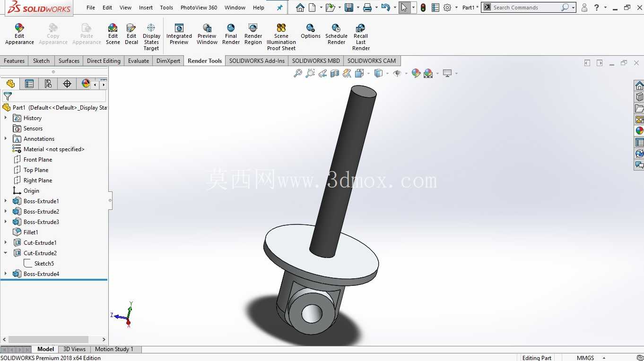
Task: Expand the Cut-Extrude1 feature
Action: coord(6,243)
